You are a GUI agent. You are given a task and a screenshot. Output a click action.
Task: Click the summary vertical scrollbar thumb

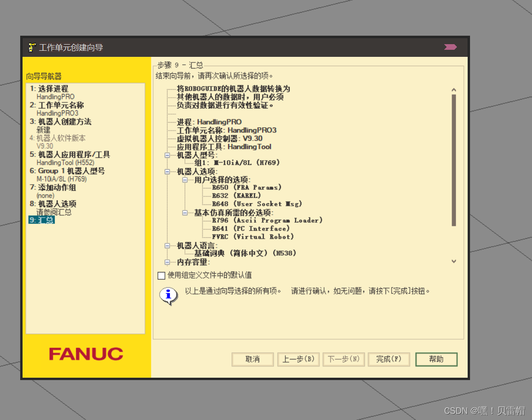(454, 160)
